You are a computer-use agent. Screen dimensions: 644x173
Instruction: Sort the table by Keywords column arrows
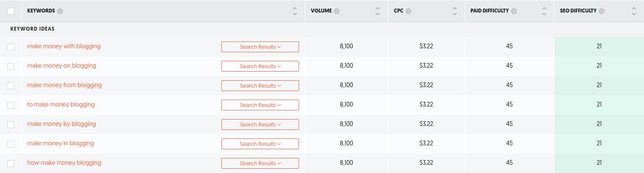295,11
